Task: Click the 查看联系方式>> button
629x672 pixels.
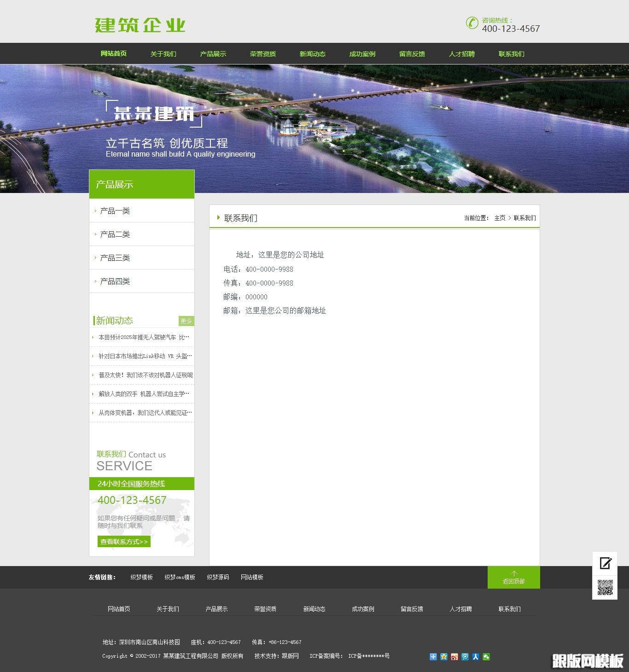Action: pyautogui.click(x=124, y=542)
